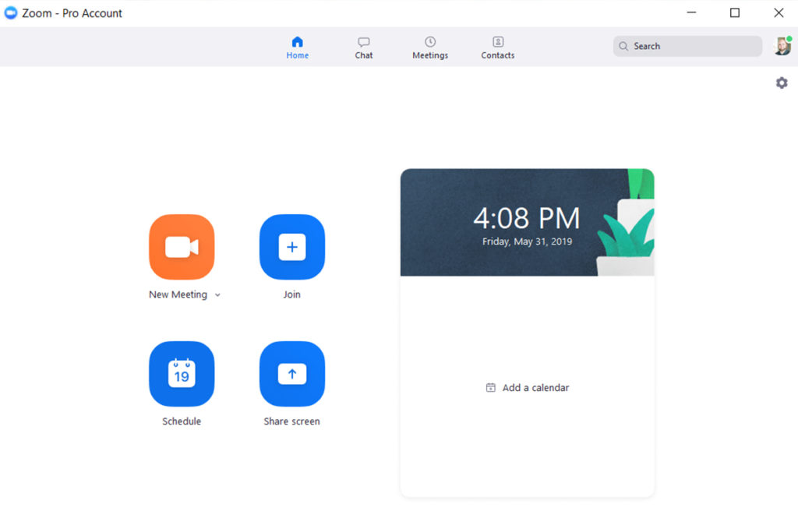This screenshot has height=532, width=798.
Task: Click the Share screen arrow icon
Action: click(x=291, y=373)
